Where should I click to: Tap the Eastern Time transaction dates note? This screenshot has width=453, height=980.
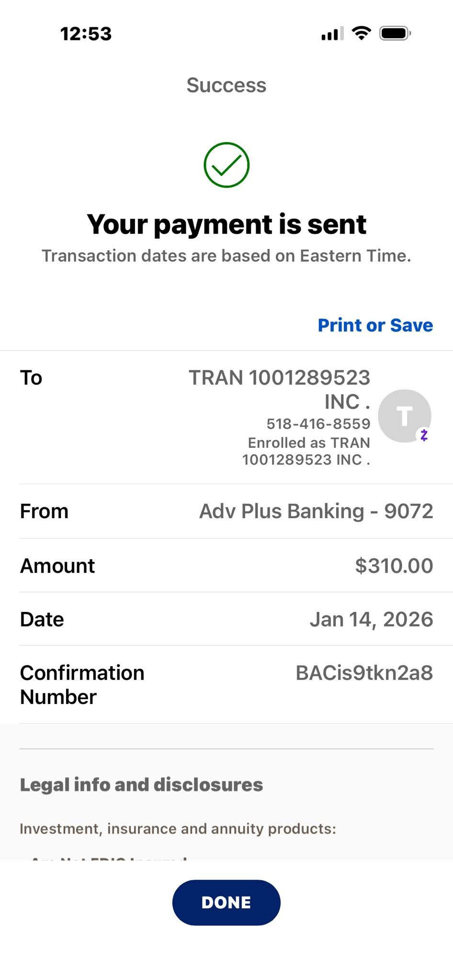pos(226,256)
